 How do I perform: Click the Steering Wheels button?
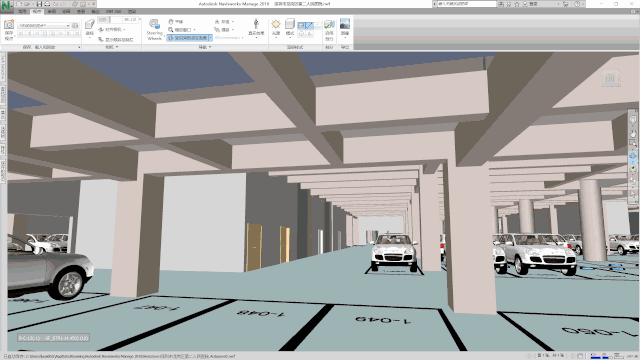[x=154, y=29]
